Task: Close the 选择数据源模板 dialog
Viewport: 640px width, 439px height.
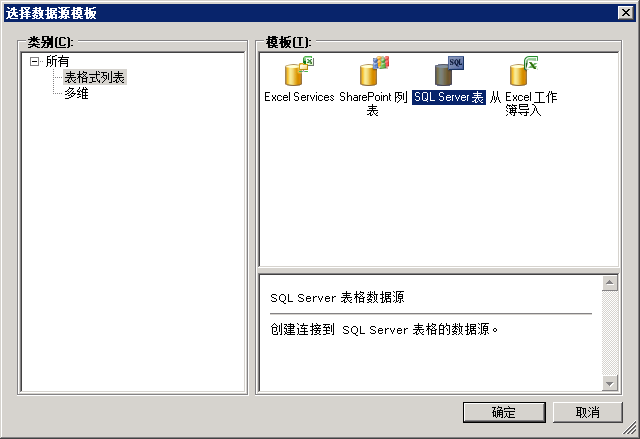Action: [625, 13]
